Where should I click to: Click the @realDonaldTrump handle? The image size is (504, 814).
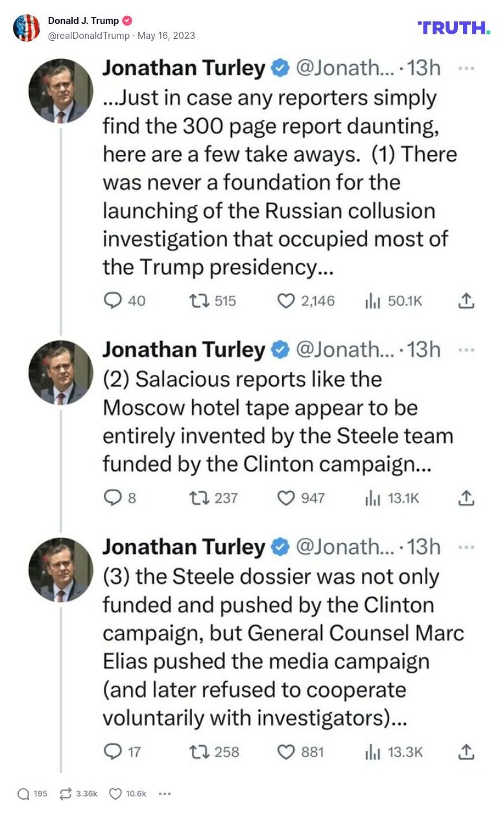88,36
